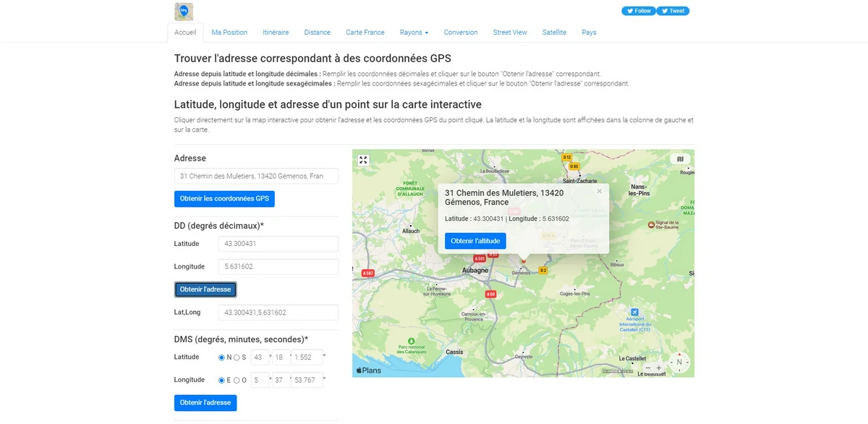Open the Pays tab

(590, 33)
